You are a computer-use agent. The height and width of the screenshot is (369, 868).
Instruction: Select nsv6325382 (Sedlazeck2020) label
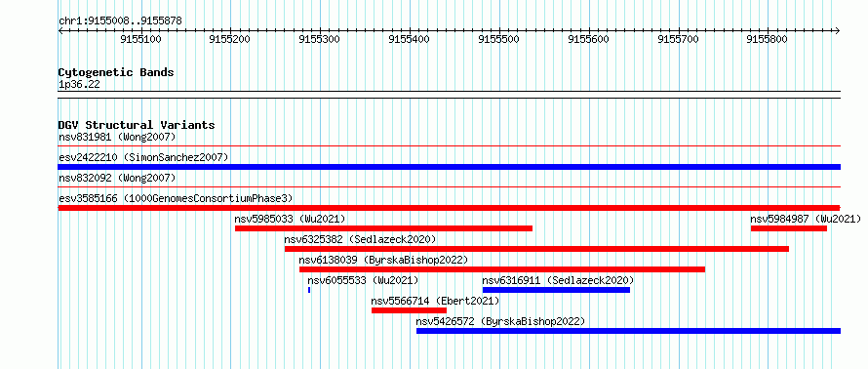361,239
